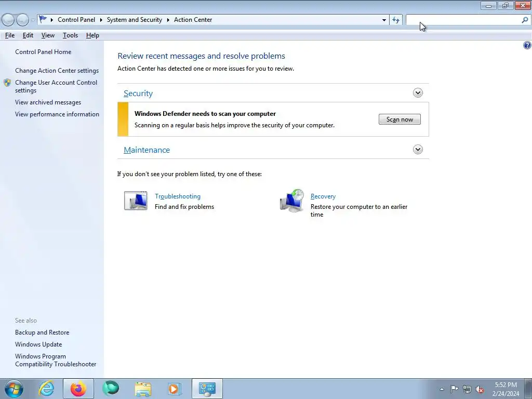Screen dimensions: 532x399
Task: Expand breadcrumb arrow before Control Panel
Action: coord(52,20)
